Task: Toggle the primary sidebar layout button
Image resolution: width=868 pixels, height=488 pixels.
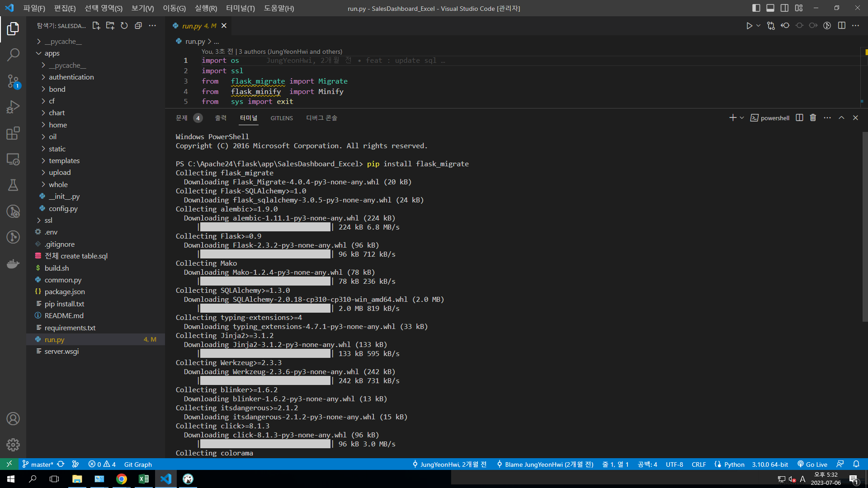Action: click(756, 8)
